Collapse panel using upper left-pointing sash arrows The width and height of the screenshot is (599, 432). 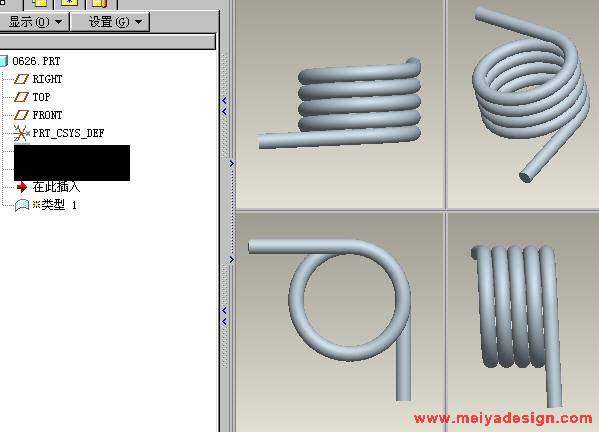[x=224, y=106]
